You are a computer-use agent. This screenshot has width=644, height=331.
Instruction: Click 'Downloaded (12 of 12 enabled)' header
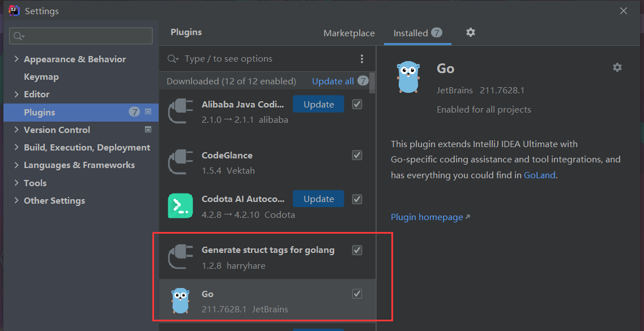point(231,81)
